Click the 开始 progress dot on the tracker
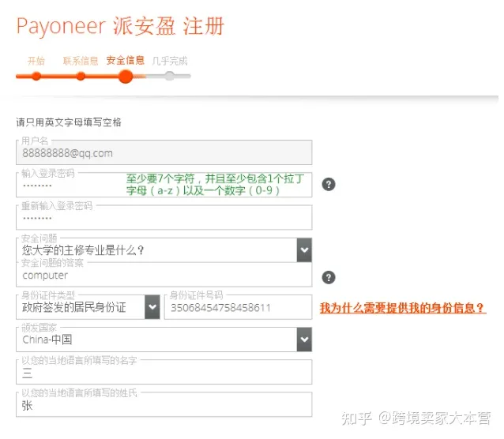The height and width of the screenshot is (439, 504). click(36, 76)
